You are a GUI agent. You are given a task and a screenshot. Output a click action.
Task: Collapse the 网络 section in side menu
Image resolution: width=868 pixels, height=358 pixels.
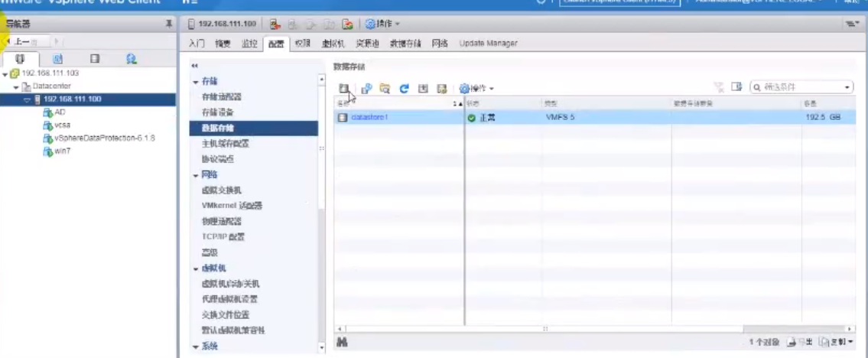[196, 175]
